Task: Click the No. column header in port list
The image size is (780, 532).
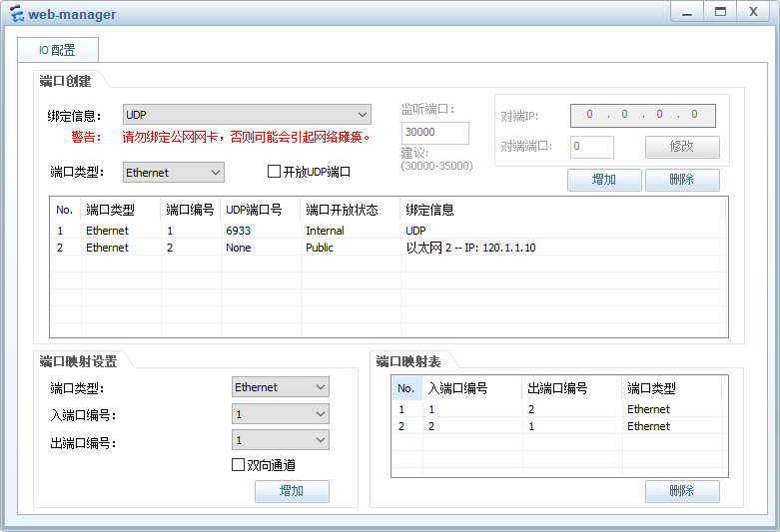Action: click(x=65, y=210)
